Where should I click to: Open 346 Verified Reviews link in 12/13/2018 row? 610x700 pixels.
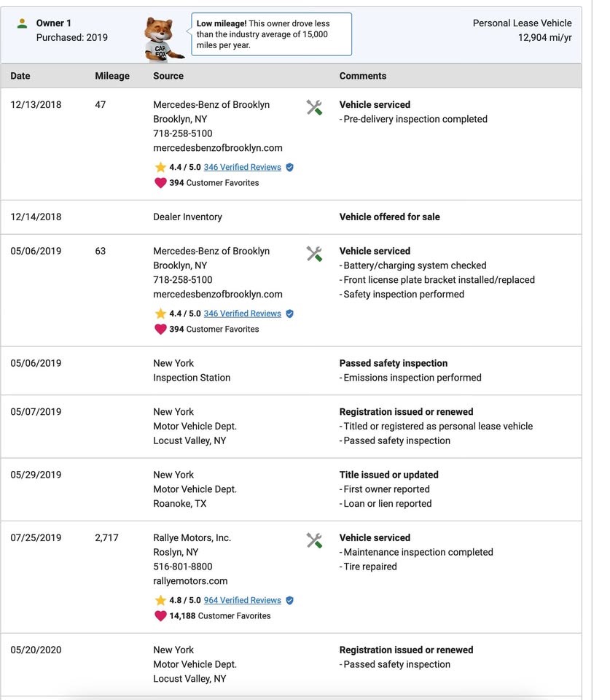[x=242, y=167]
